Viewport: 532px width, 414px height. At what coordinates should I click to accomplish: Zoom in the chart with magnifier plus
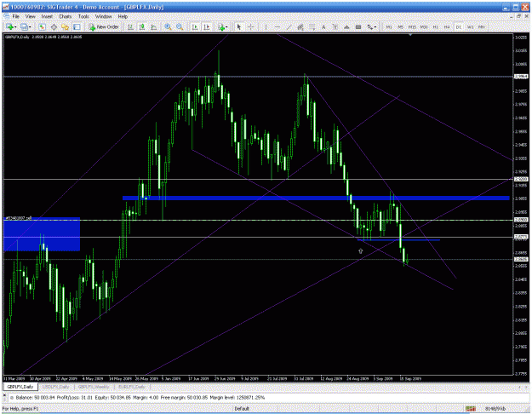(168, 26)
